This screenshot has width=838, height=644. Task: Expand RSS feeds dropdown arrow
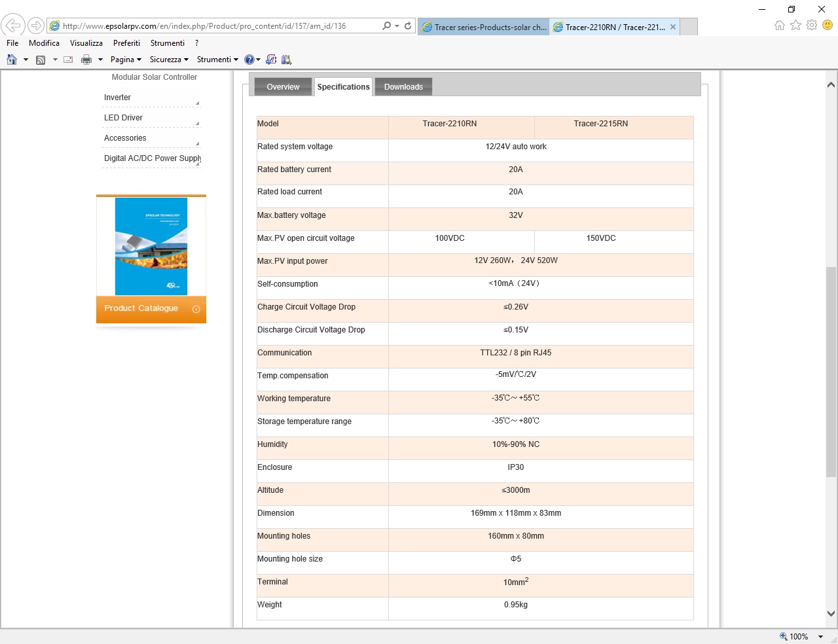(55, 60)
